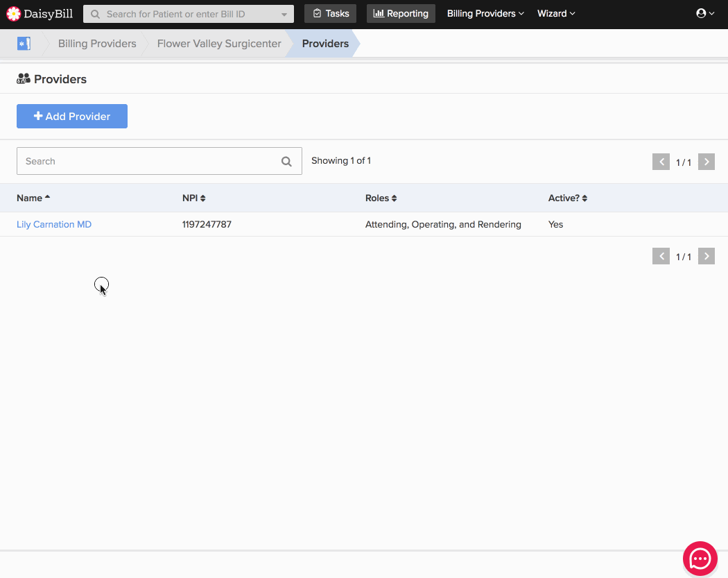
Task: Go to next page using bottom pager arrow
Action: 707,256
